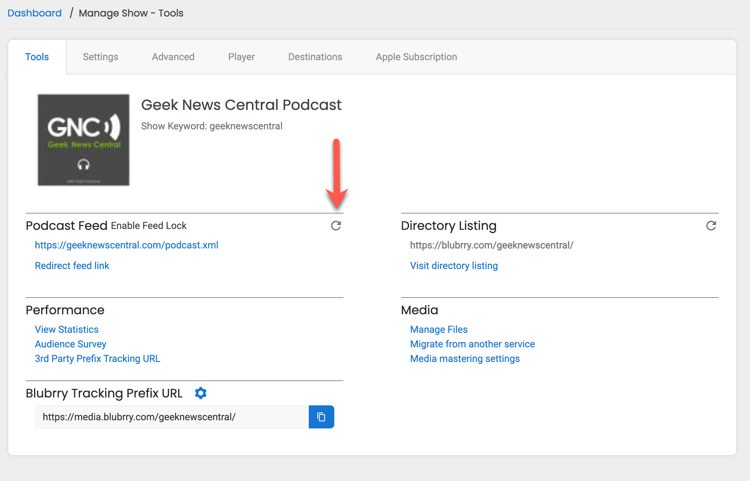The image size is (750, 481).
Task: Go to the Dashboard breadcrumb
Action: click(x=34, y=13)
